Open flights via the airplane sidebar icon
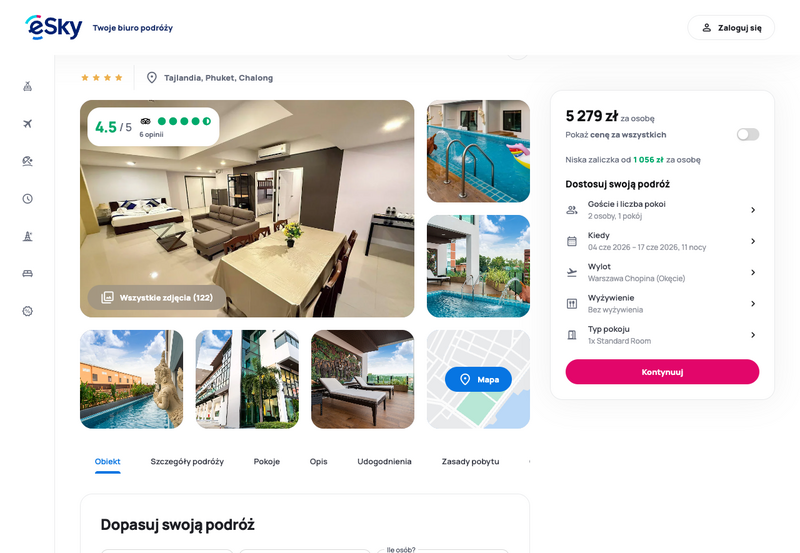Image resolution: width=800 pixels, height=553 pixels. click(28, 123)
